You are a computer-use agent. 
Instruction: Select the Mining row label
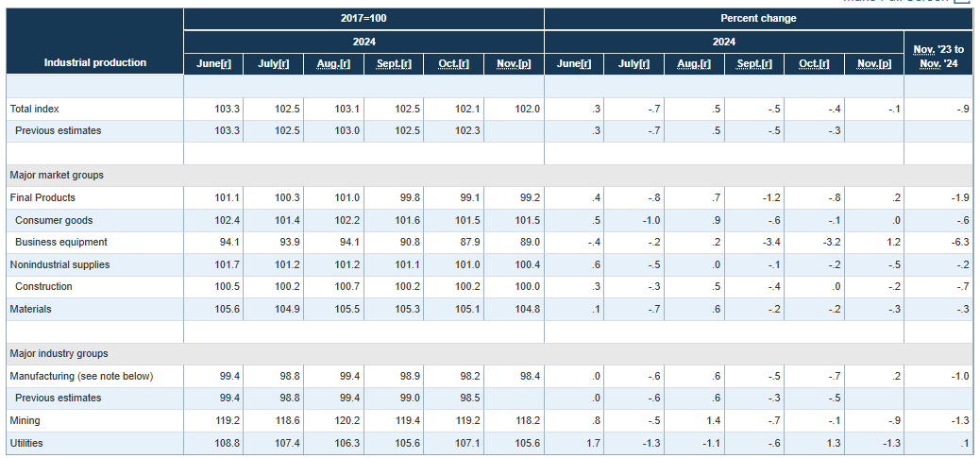point(25,420)
